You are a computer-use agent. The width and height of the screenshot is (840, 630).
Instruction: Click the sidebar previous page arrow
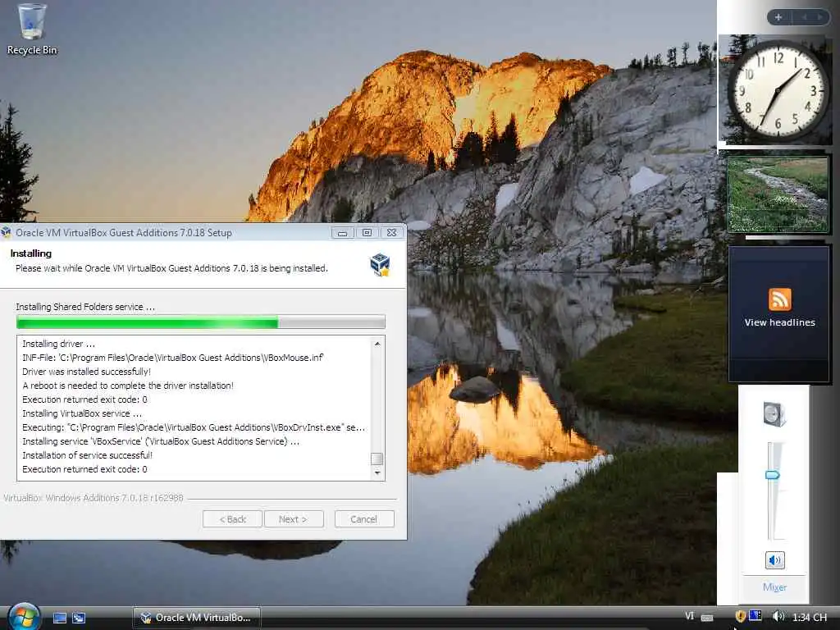coord(804,17)
